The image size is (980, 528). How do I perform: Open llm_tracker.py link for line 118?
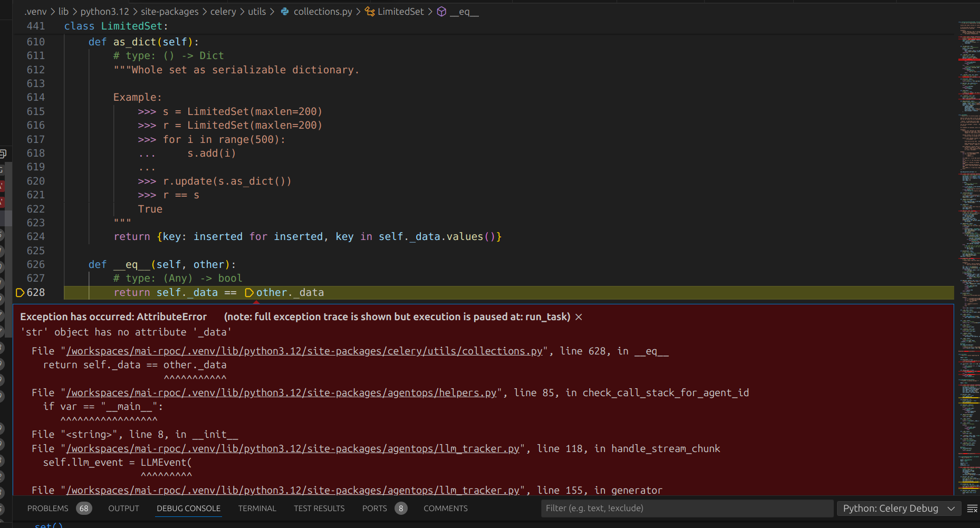tap(293, 449)
